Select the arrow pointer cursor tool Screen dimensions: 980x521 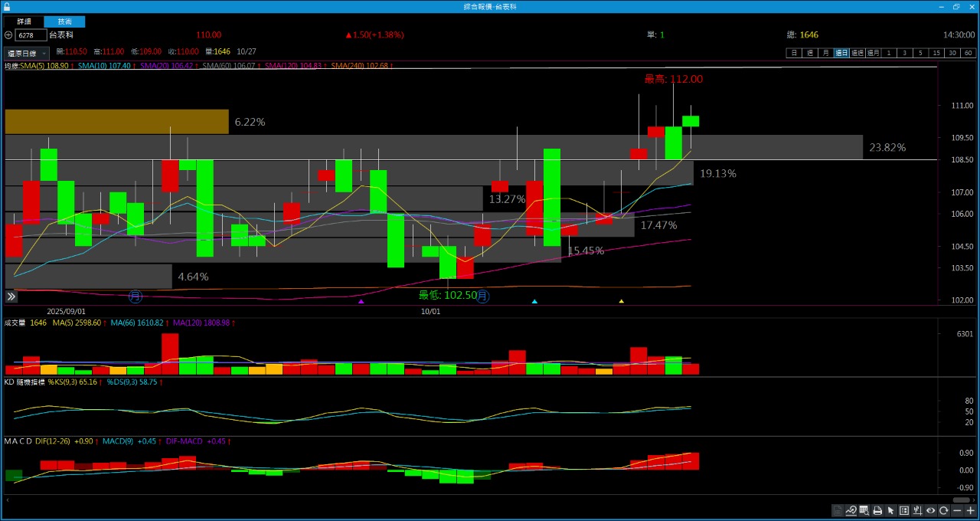[890, 510]
